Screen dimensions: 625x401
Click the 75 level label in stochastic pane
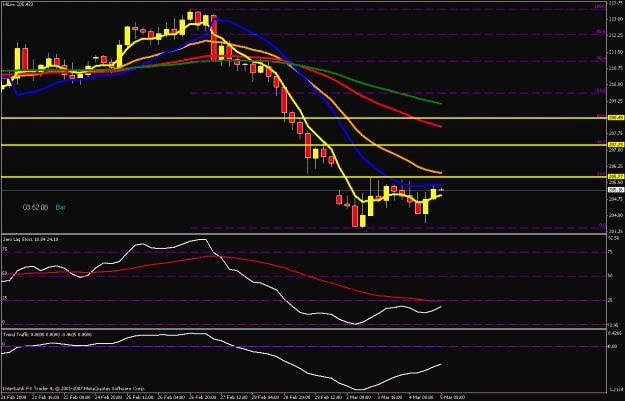(x=4, y=249)
